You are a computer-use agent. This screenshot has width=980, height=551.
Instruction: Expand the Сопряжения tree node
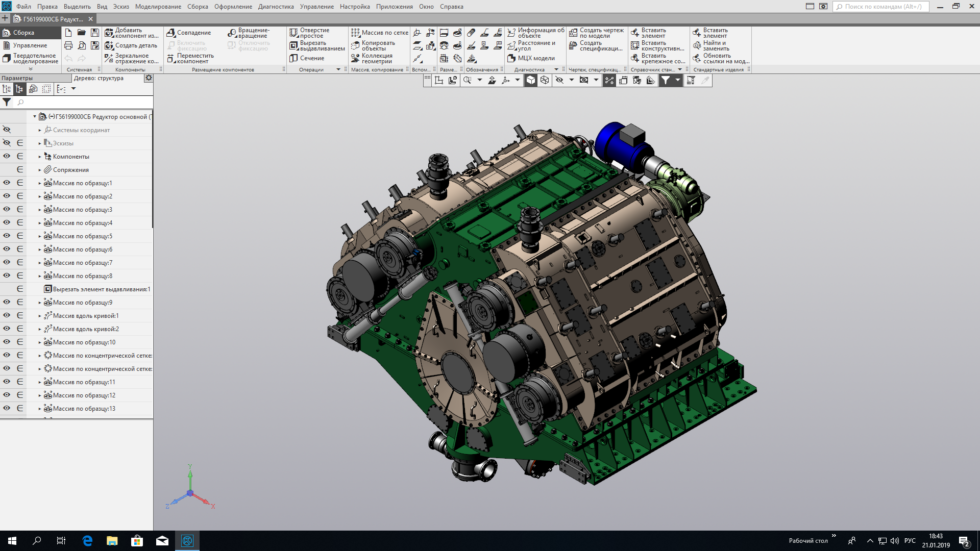40,170
